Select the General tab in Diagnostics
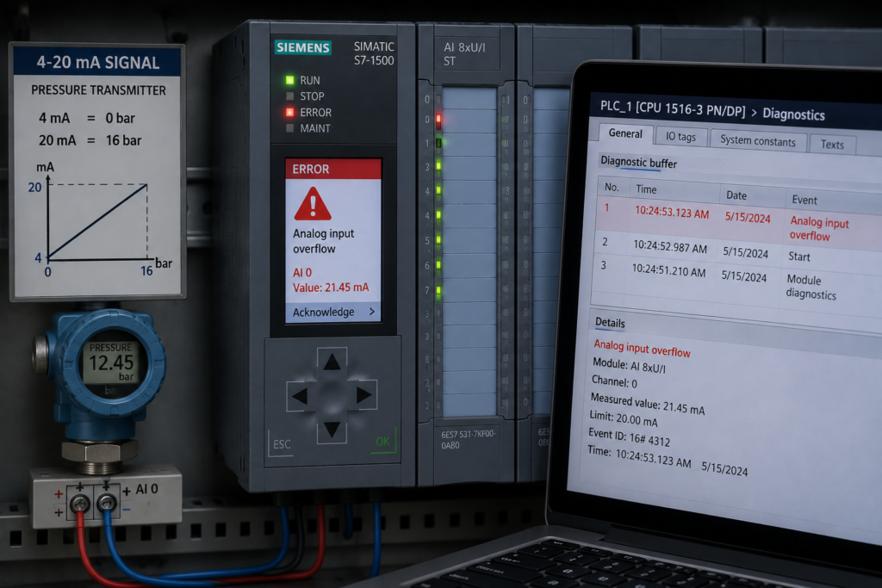Image resolution: width=882 pixels, height=588 pixels. point(625,133)
